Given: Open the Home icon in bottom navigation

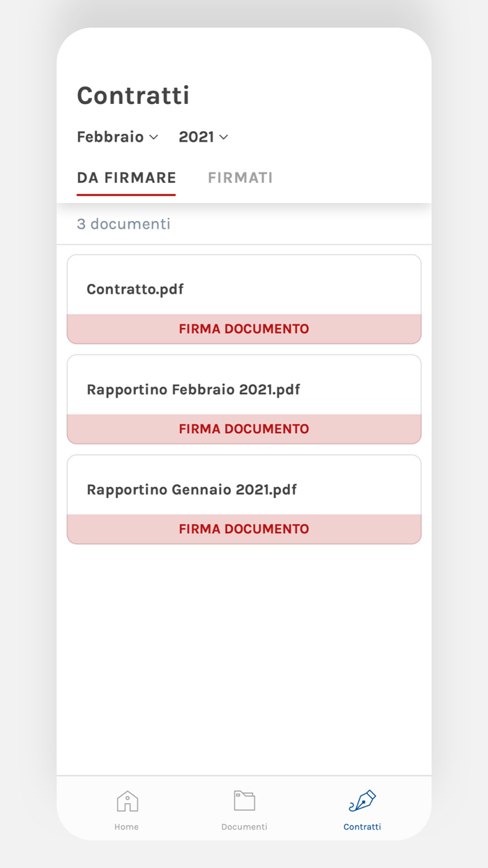Looking at the screenshot, I should point(126,801).
